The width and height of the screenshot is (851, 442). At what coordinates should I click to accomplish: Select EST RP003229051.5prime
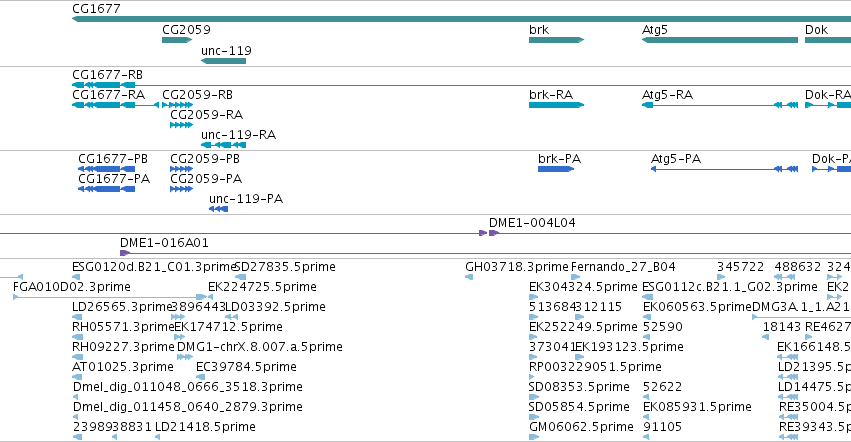(595, 368)
